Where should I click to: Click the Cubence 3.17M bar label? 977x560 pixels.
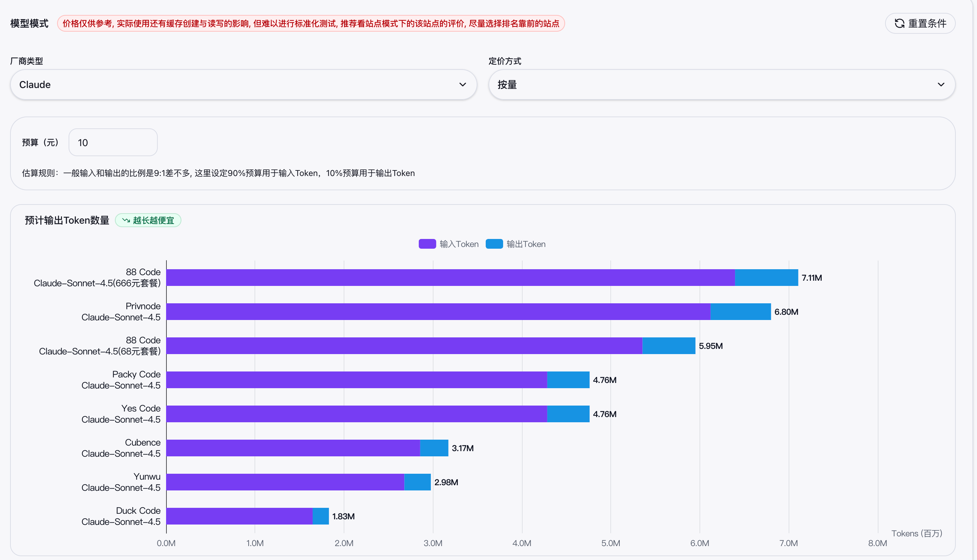click(x=462, y=448)
